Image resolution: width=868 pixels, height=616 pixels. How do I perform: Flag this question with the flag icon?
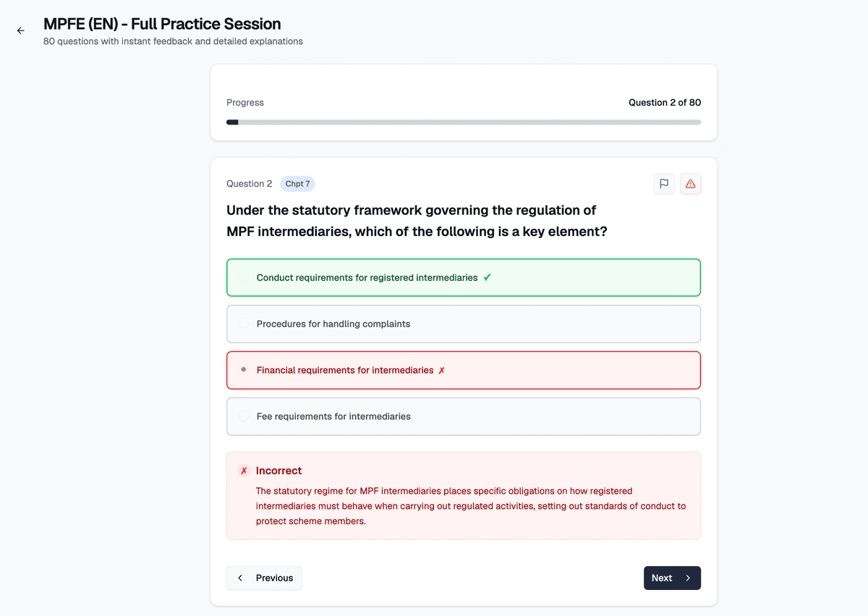664,184
